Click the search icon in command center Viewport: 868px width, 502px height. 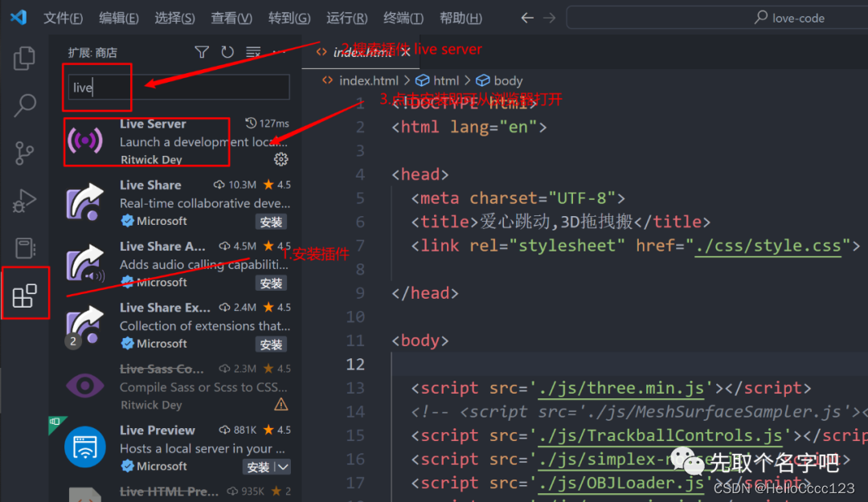coord(761,17)
